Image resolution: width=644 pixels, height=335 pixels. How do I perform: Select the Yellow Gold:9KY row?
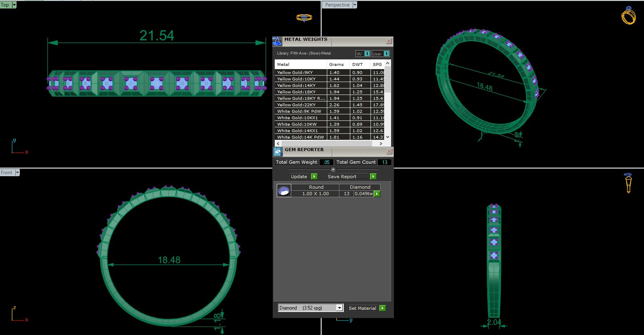point(330,73)
